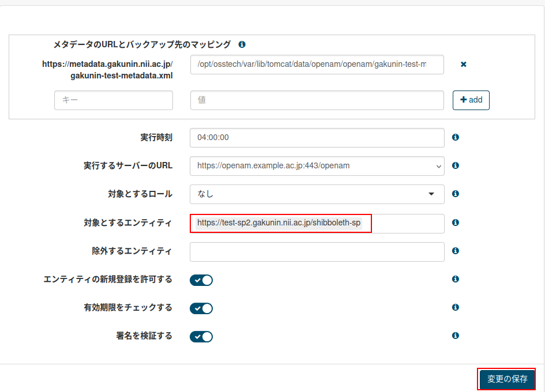545x392 pixels.
Task: Turn off the 有効期限をチェックする switch
Action: pos(201,308)
